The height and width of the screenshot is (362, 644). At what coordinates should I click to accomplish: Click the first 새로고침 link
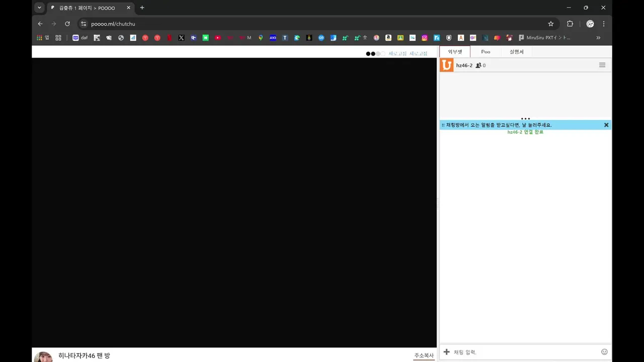point(397,53)
